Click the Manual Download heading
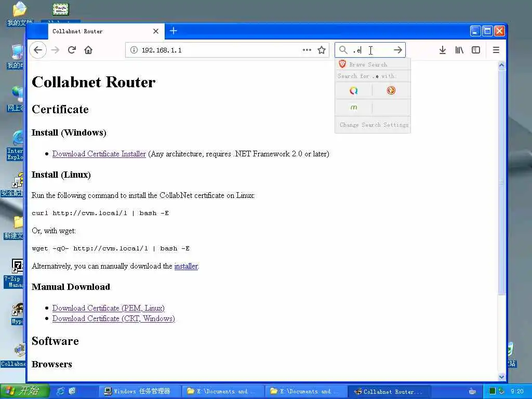Viewport: 532px width, 399px height. pyautogui.click(x=71, y=287)
